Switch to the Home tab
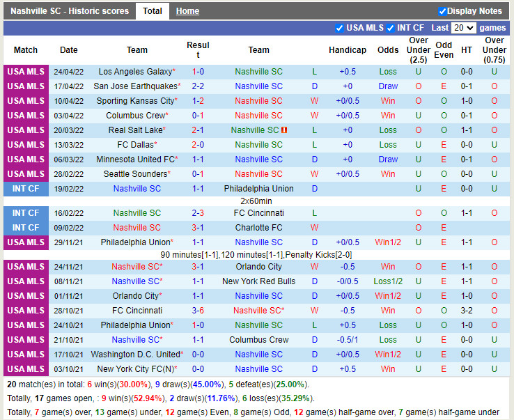Screen dimensions: 514x420 pos(187,11)
